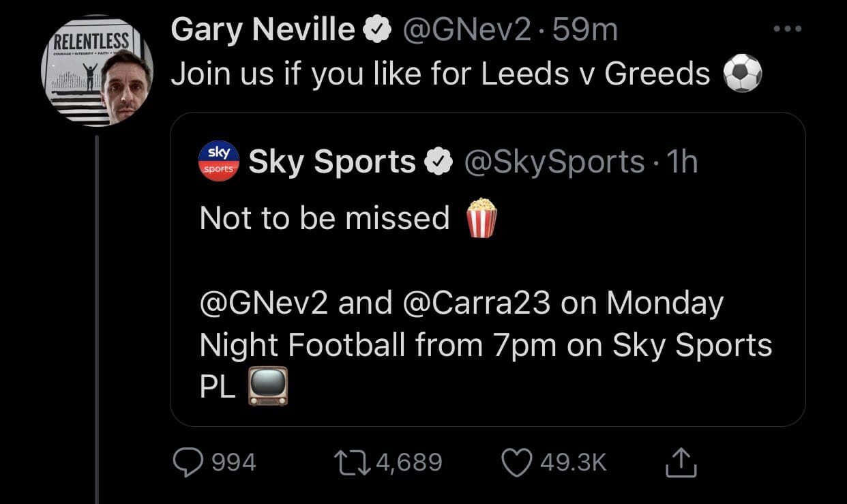Image resolution: width=847 pixels, height=504 pixels.
Task: Click the share upload icon
Action: coord(681,462)
